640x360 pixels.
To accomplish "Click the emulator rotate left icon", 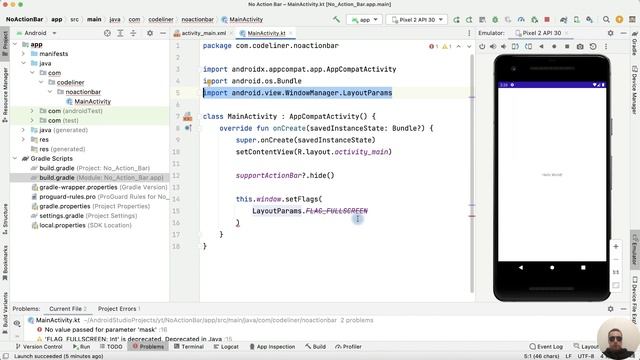I will (x=516, y=47).
